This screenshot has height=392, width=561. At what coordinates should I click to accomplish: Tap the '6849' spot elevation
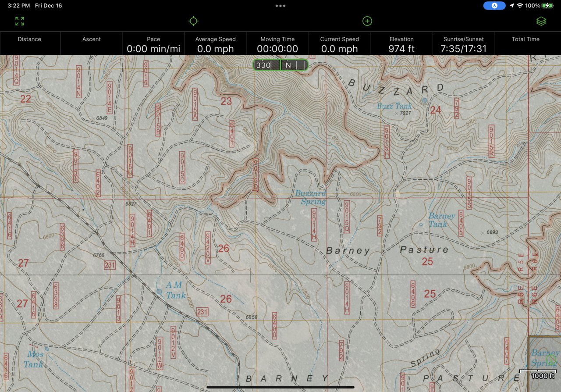(x=102, y=118)
